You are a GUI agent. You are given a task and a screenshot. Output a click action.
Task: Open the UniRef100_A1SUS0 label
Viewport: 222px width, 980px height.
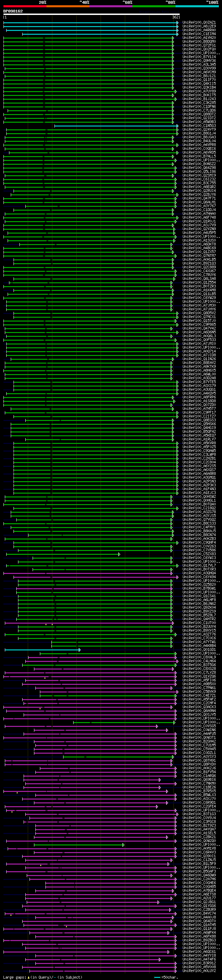pos(199,241)
